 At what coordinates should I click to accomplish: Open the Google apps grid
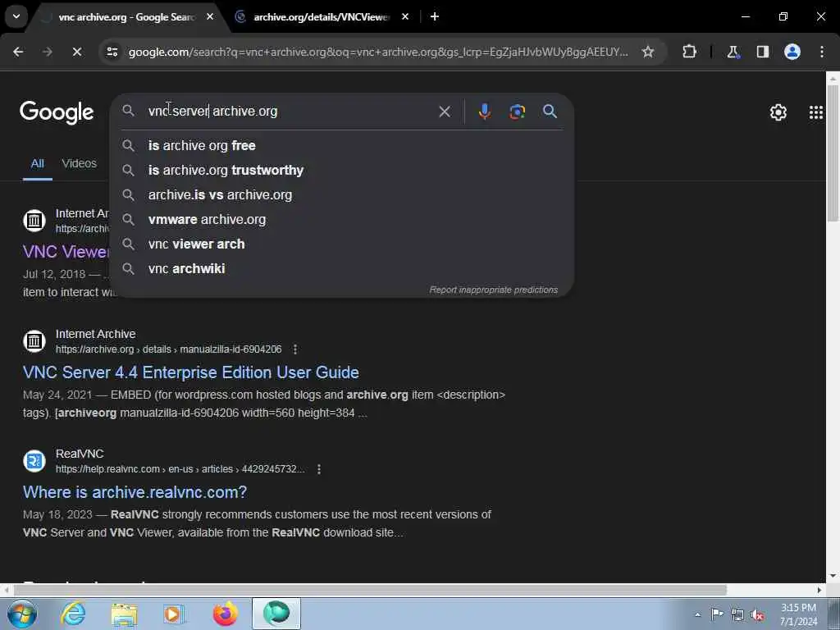[x=816, y=112]
